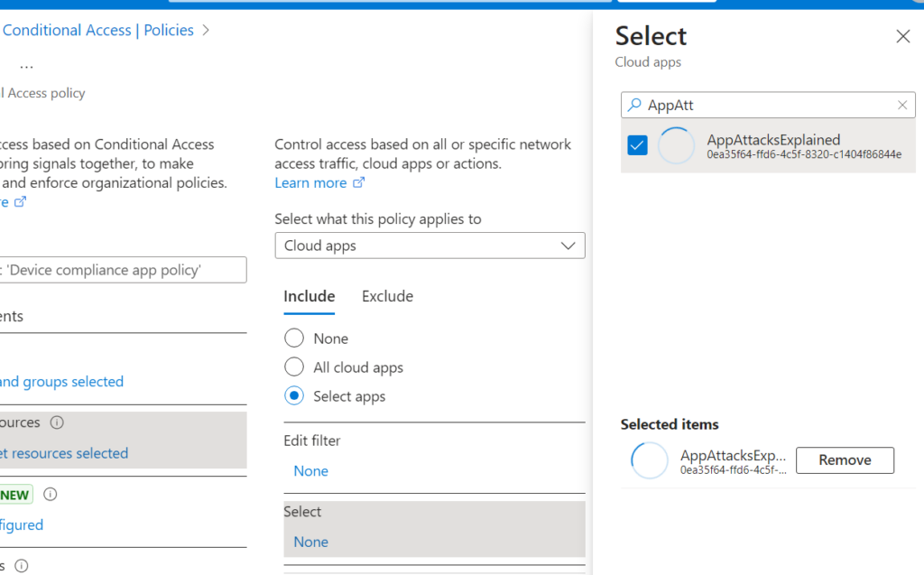Switch to the Exclude tab
Image resolution: width=924 pixels, height=575 pixels.
387,296
